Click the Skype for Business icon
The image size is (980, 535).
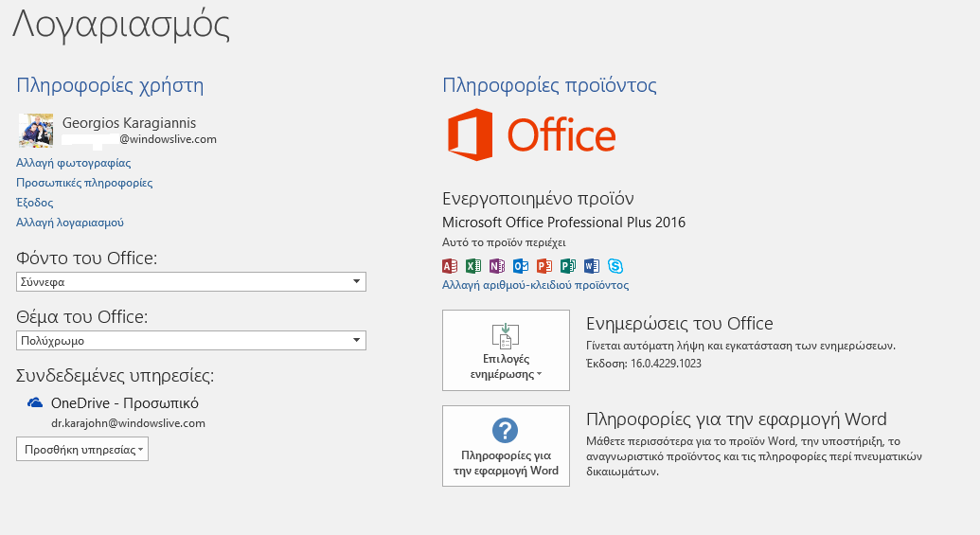click(615, 266)
